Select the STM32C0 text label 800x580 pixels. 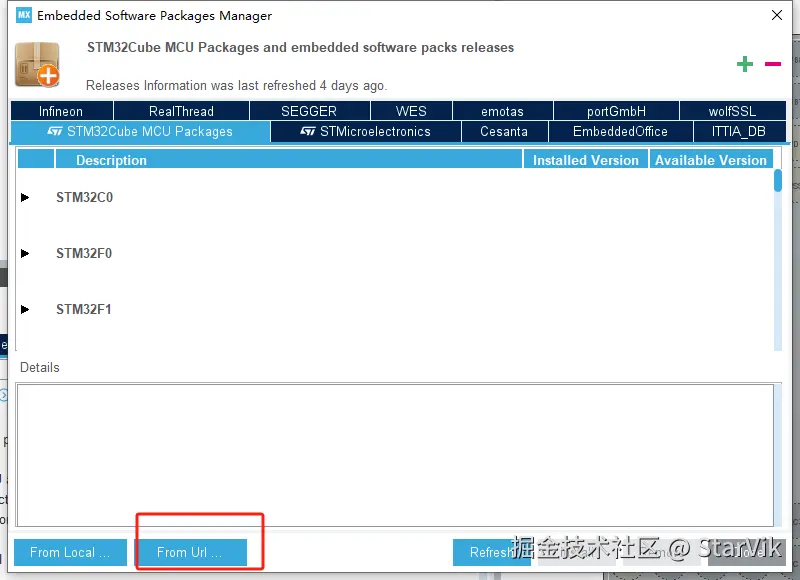click(84, 197)
